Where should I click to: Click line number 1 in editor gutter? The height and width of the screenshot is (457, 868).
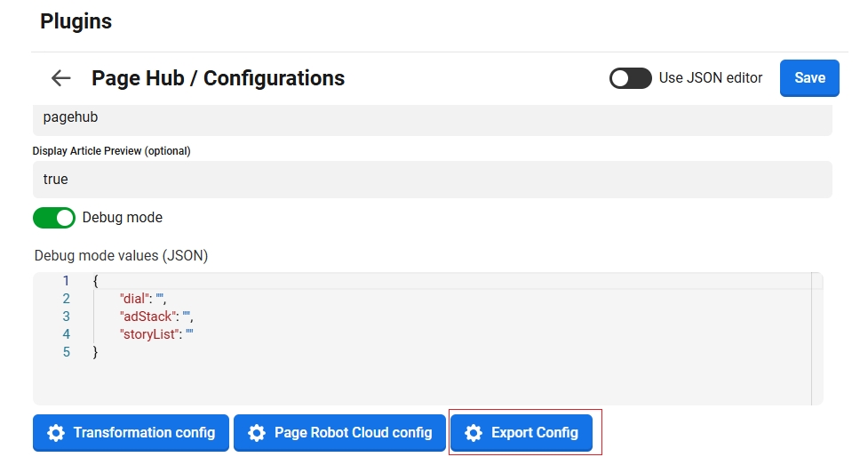(66, 281)
